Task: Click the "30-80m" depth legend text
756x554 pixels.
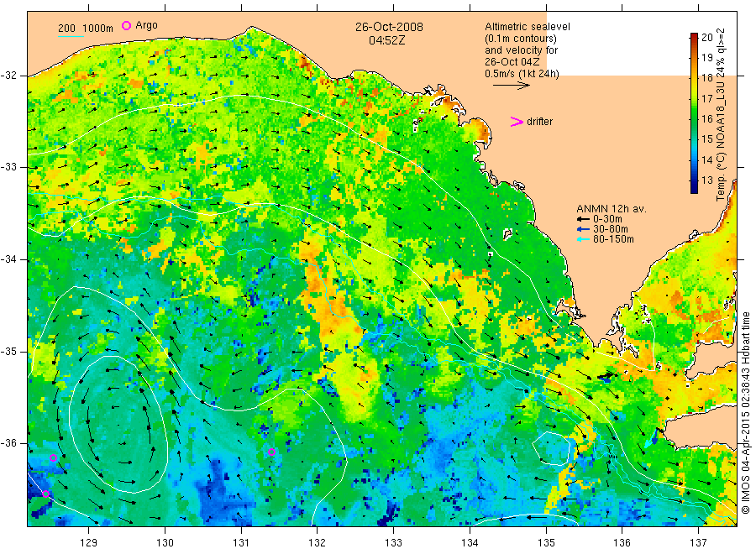Action: coord(611,229)
